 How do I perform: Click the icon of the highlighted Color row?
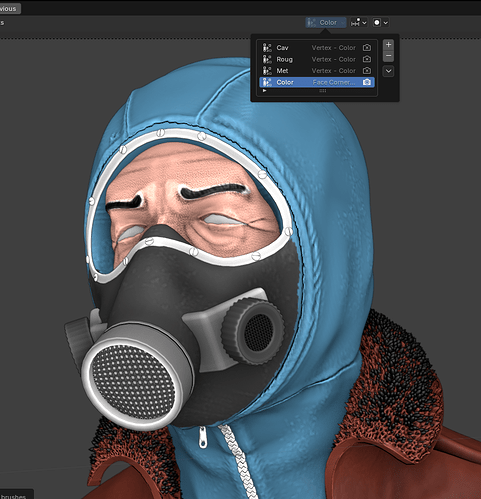pyautogui.click(x=267, y=82)
